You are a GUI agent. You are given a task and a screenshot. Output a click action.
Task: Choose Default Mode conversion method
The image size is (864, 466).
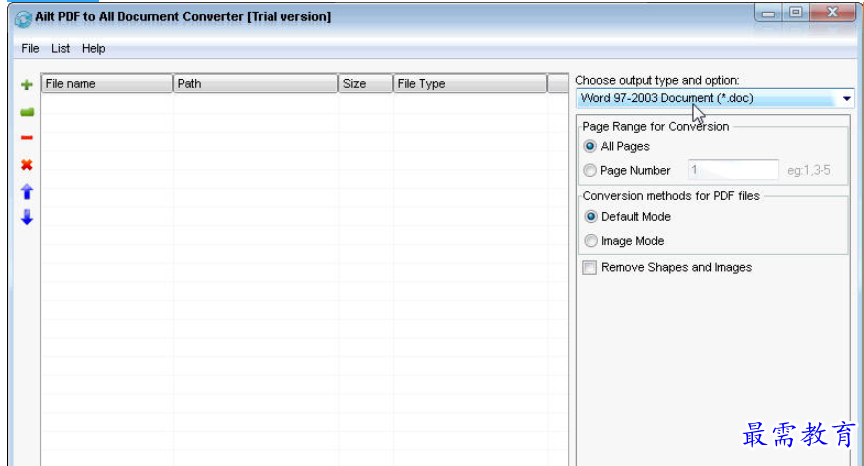pyautogui.click(x=591, y=216)
